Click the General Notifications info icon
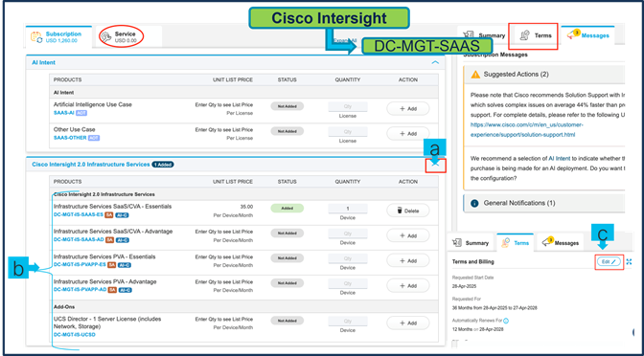 474,203
